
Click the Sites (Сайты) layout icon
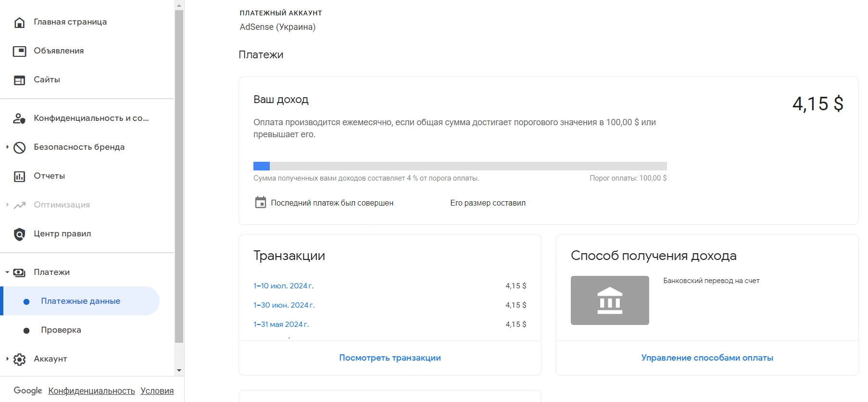click(19, 80)
